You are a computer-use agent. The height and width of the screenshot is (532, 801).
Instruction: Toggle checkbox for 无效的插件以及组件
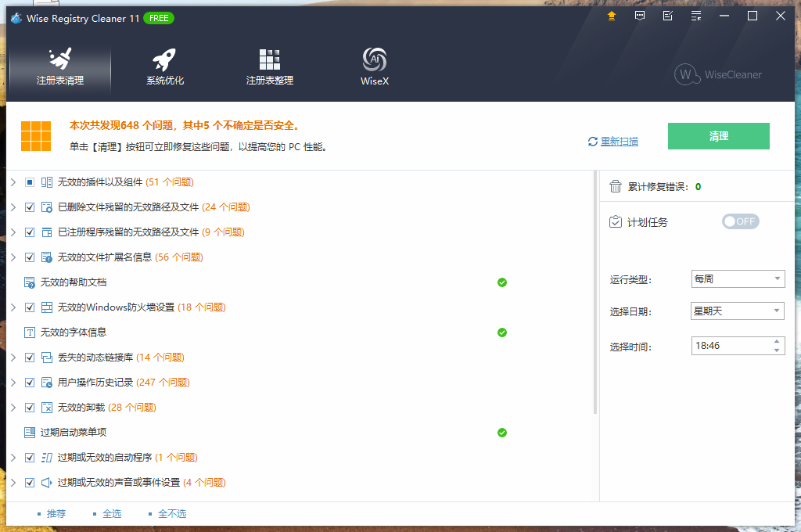pos(30,182)
